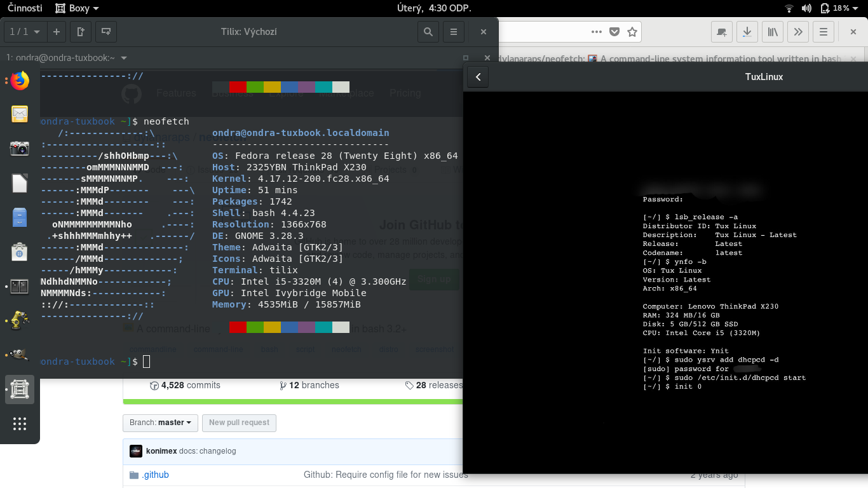Switch to Tilix terminal in the dock

pos(20,286)
